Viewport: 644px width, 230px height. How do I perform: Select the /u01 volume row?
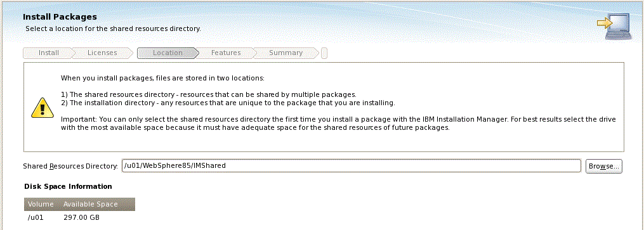point(80,217)
